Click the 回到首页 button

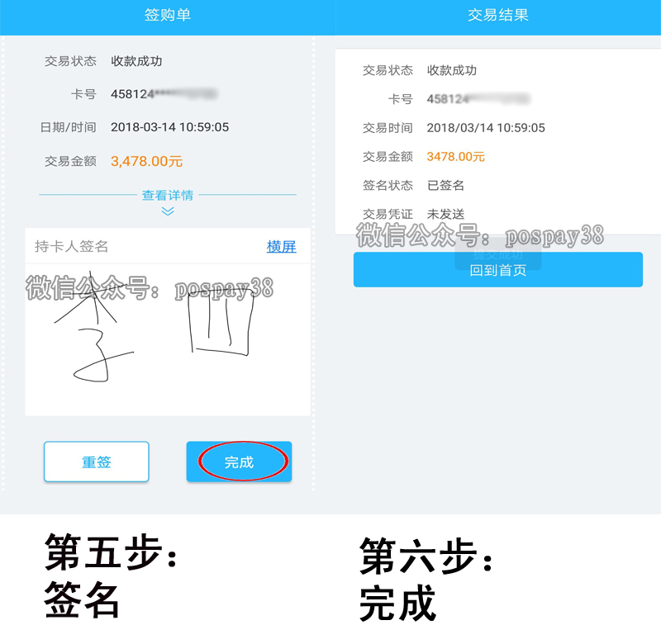pos(497,271)
